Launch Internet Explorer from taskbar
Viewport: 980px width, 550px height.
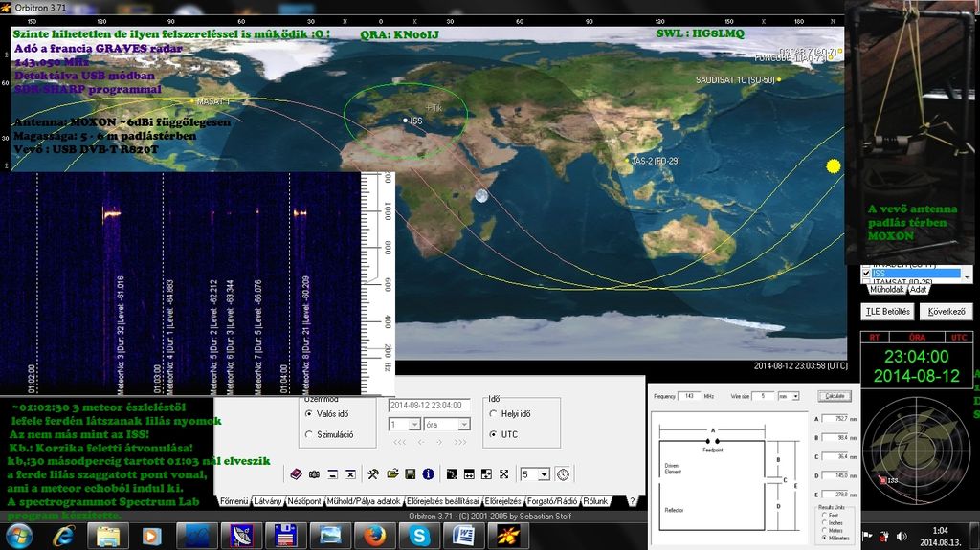[64, 536]
